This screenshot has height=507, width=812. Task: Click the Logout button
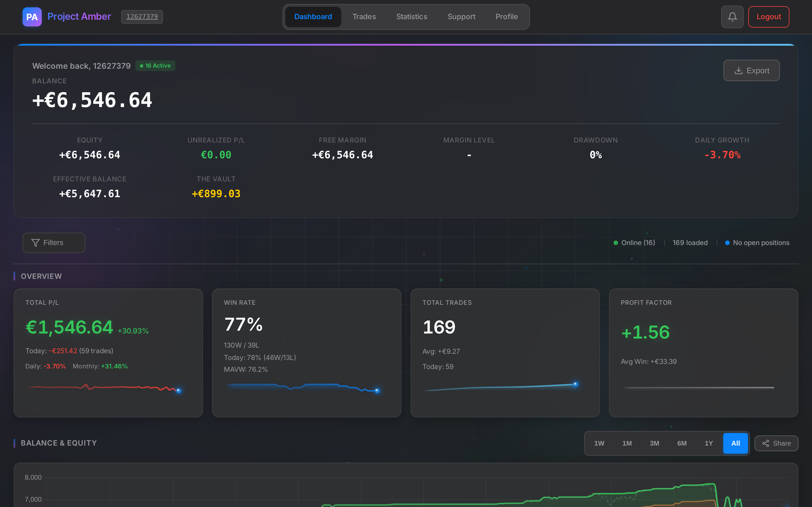pos(768,16)
